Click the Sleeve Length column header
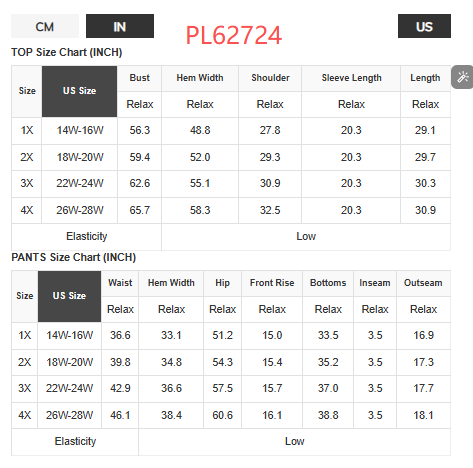Viewport: 473px width, 468px height. (351, 78)
